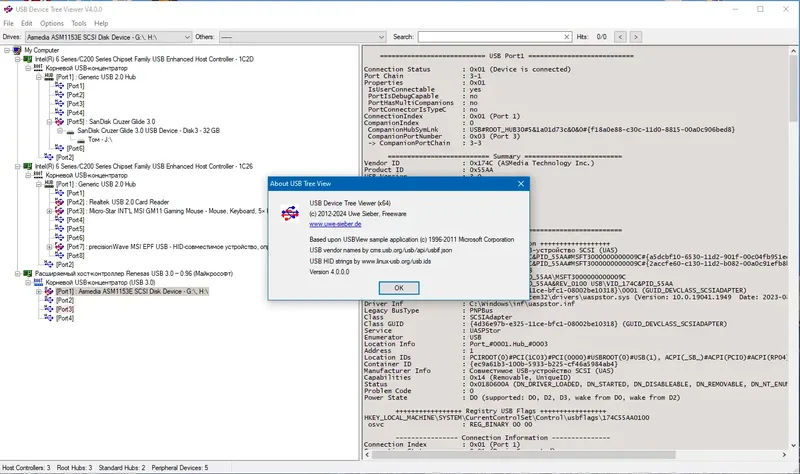Open the Edit menu
This screenshot has width=800, height=474.
click(x=27, y=23)
